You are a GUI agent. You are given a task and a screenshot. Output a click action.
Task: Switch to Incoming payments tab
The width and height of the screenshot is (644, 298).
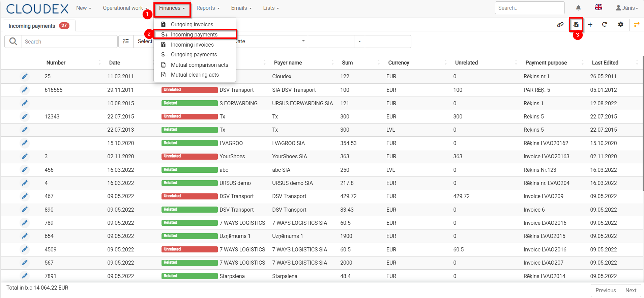pos(39,26)
